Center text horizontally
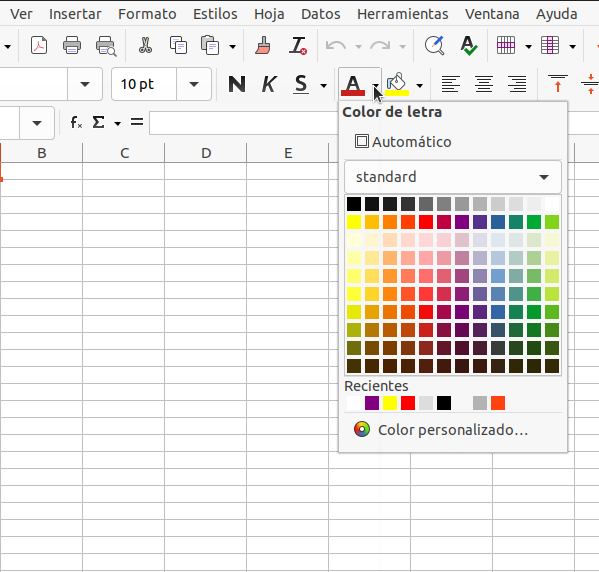599x572 pixels. [x=484, y=84]
